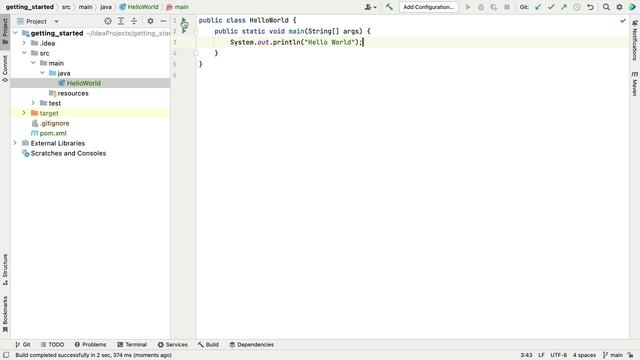Viewport: 640px width, 360px height.
Task: Open the Notifications side tab
Action: coord(635,41)
